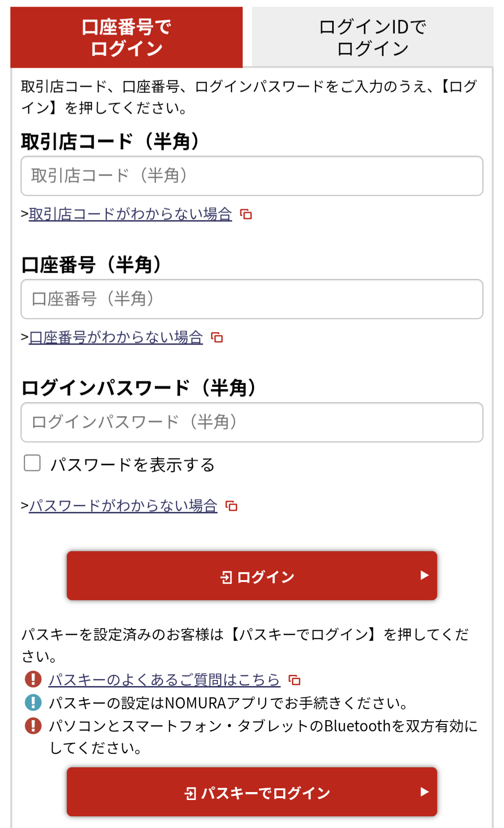Click blue info icon beside NOMURAアプリ notice
Screen dimensions: 504x828
(x=33, y=702)
